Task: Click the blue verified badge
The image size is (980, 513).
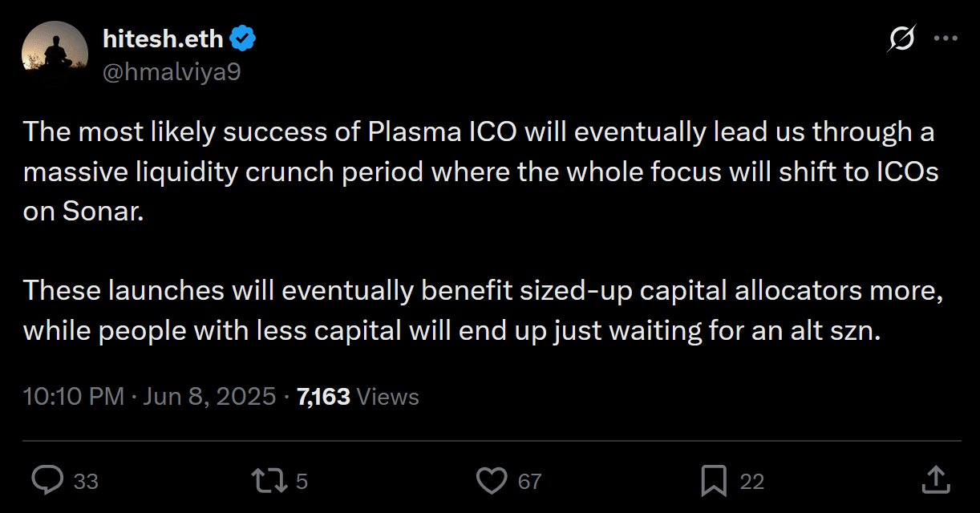Action: pos(244,38)
